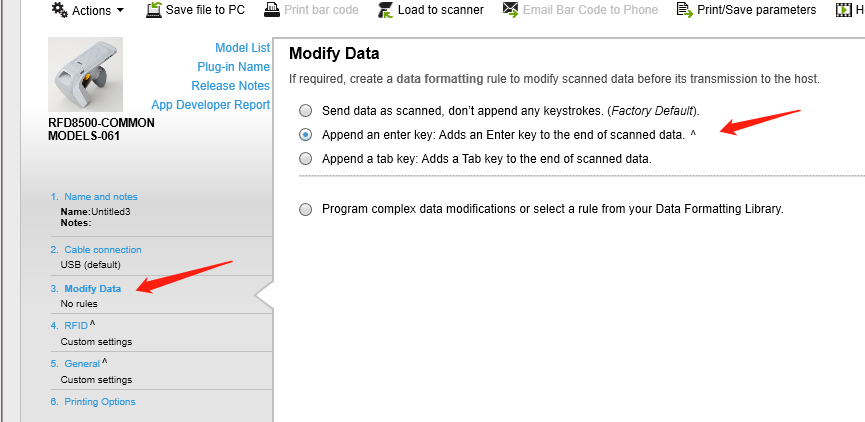Click the Print/Save parameters icon
The height and width of the screenshot is (422, 865).
pos(685,10)
